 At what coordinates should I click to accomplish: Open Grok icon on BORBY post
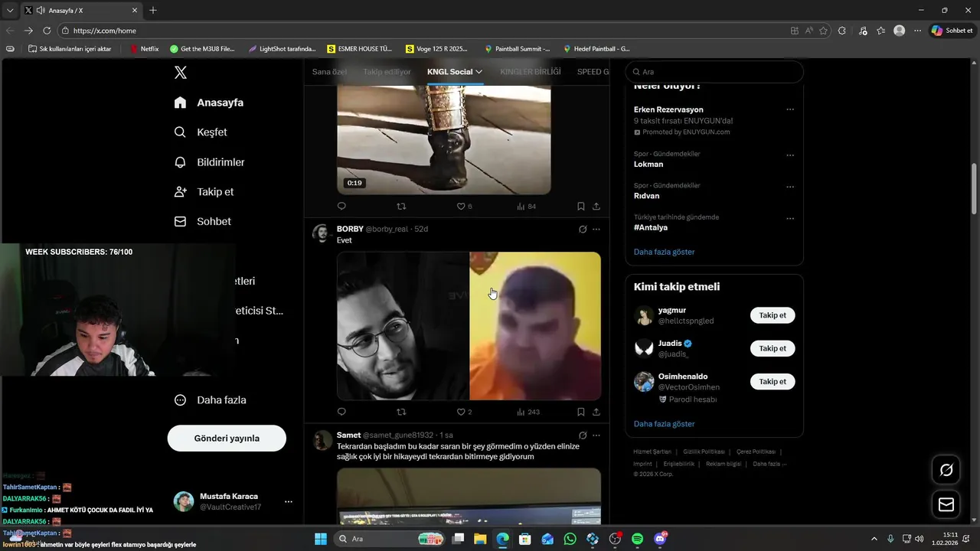[583, 229]
